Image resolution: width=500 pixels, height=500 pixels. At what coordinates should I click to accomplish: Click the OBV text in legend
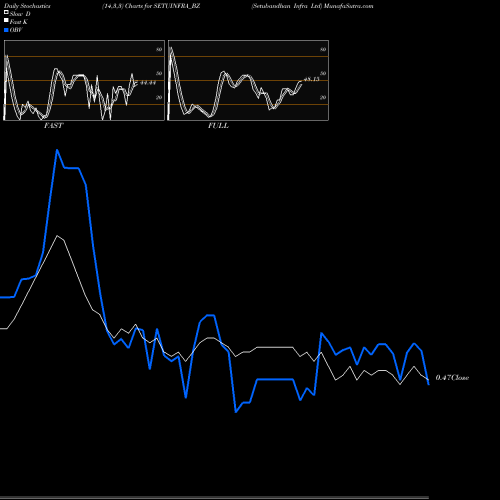(x=16, y=30)
